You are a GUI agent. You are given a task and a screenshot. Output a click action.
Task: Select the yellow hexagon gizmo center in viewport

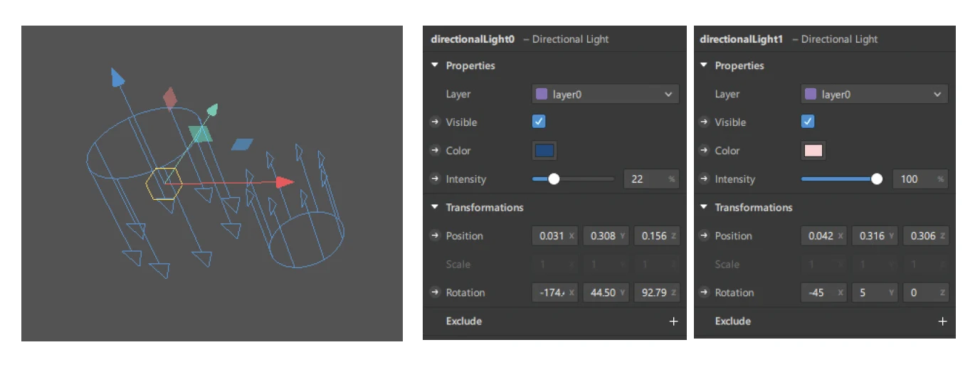[x=164, y=183]
